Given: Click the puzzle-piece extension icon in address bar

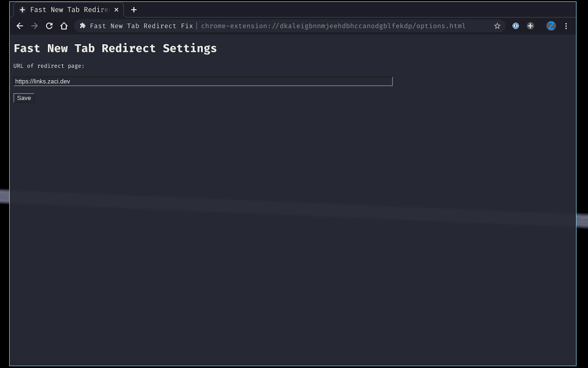Looking at the screenshot, I should click(x=83, y=26).
